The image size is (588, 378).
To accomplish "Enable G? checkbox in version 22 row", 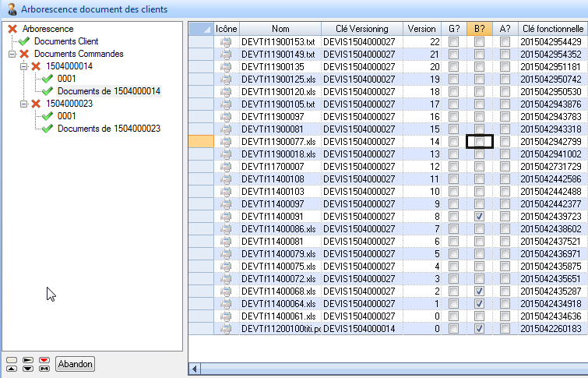I will coord(453,41).
